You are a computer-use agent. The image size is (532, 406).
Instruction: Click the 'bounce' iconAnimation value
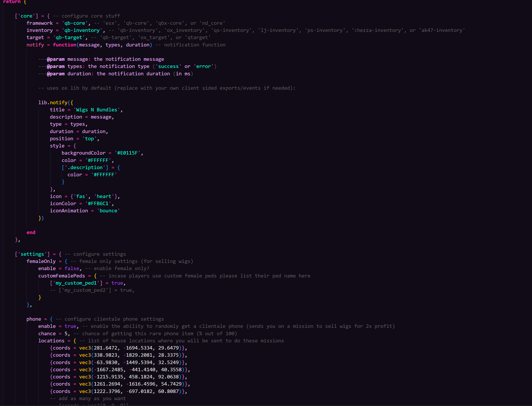pos(108,211)
